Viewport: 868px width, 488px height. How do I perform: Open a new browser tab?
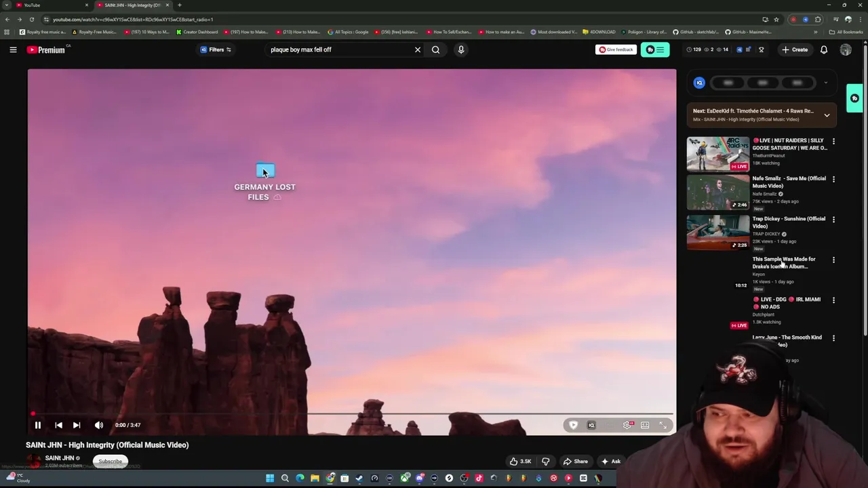pyautogui.click(x=180, y=5)
